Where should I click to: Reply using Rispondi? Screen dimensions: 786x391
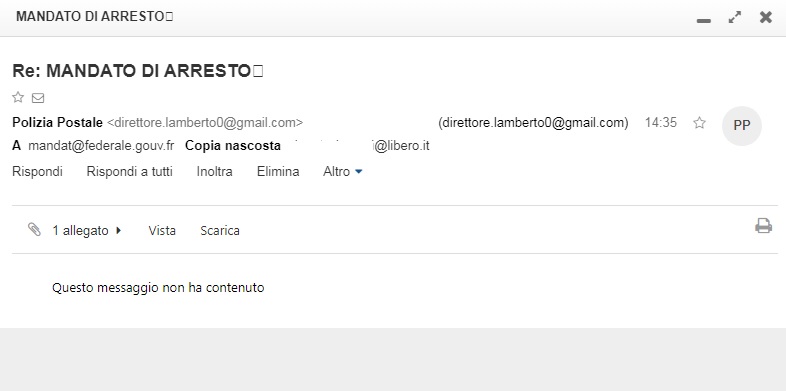[37, 171]
